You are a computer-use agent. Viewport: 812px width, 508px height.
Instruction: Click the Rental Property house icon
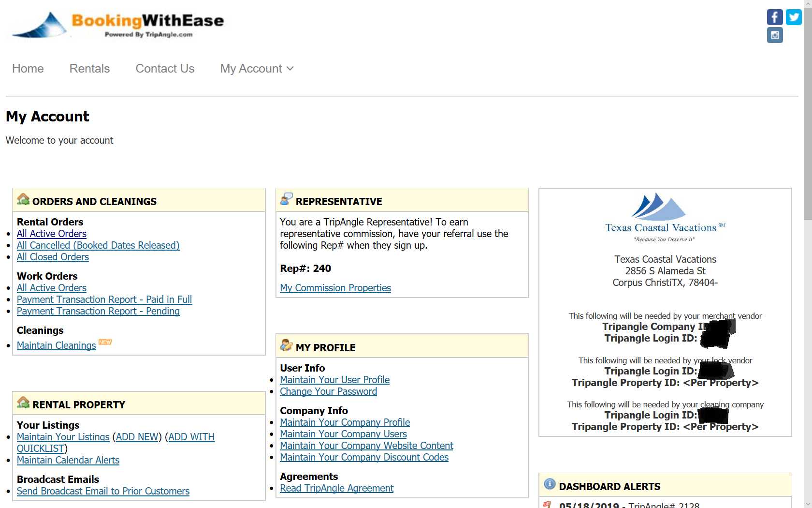tap(23, 403)
